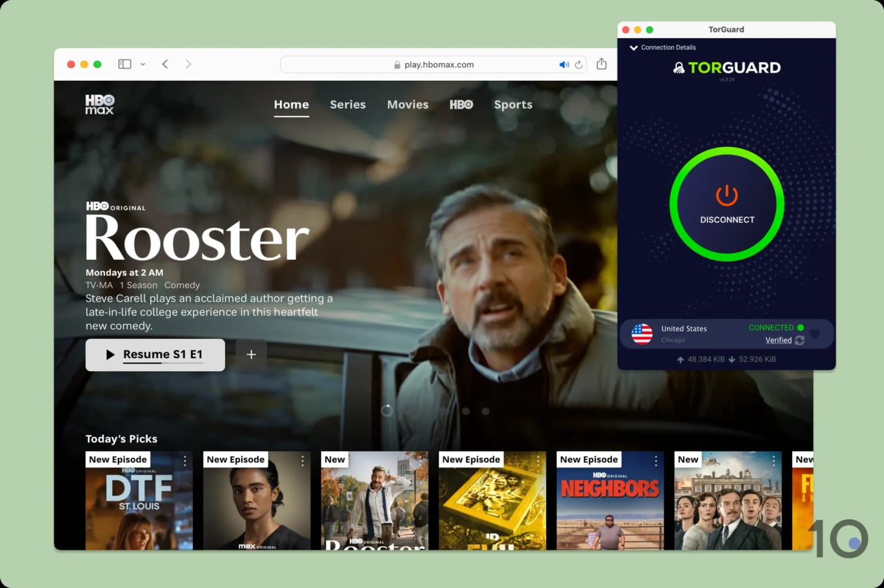Reload the page with the refresh icon
Viewport: 884px width, 588px height.
point(579,65)
